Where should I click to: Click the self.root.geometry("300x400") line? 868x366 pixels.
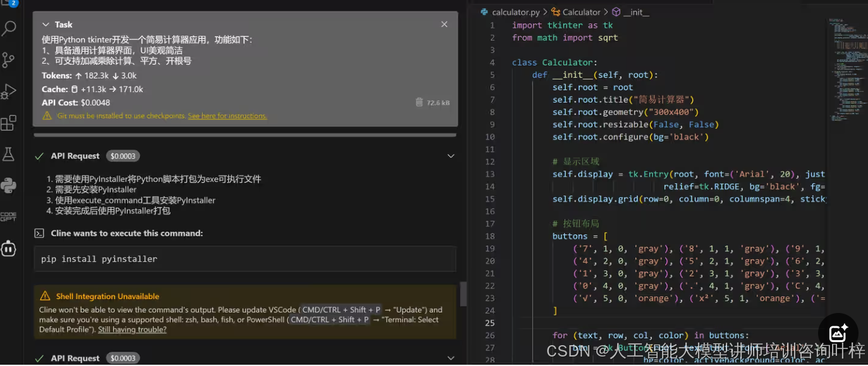(625, 112)
